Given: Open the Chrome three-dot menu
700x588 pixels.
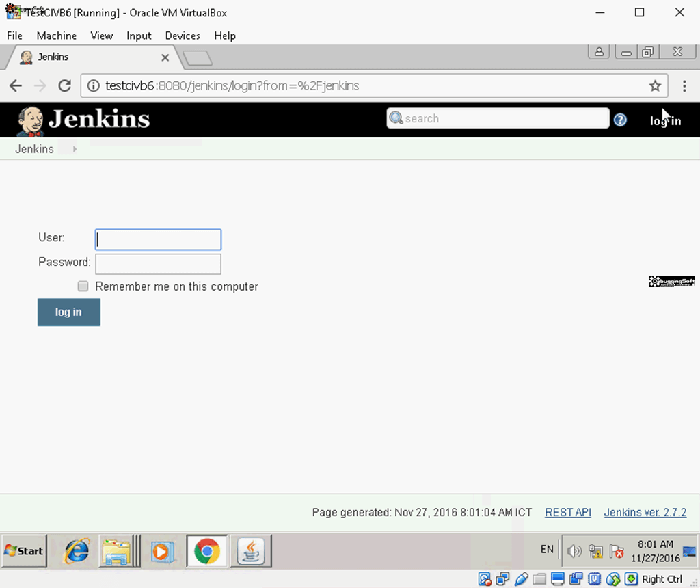Looking at the screenshot, I should (684, 85).
